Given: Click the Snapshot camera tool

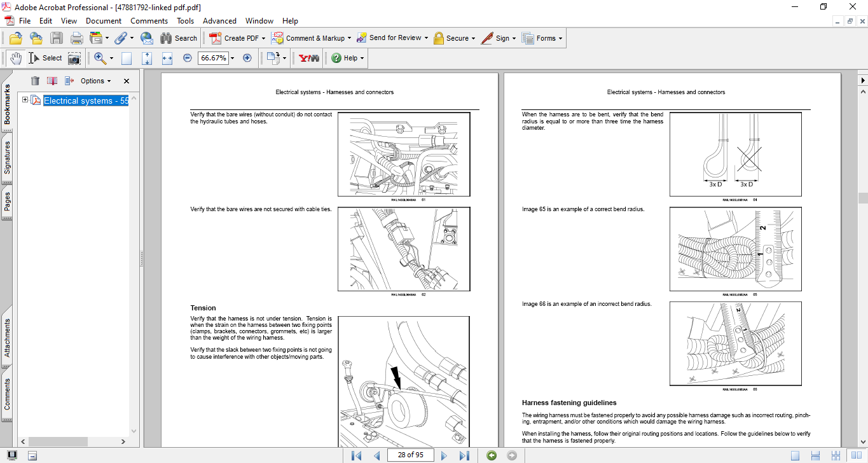Looking at the screenshot, I should pyautogui.click(x=74, y=58).
